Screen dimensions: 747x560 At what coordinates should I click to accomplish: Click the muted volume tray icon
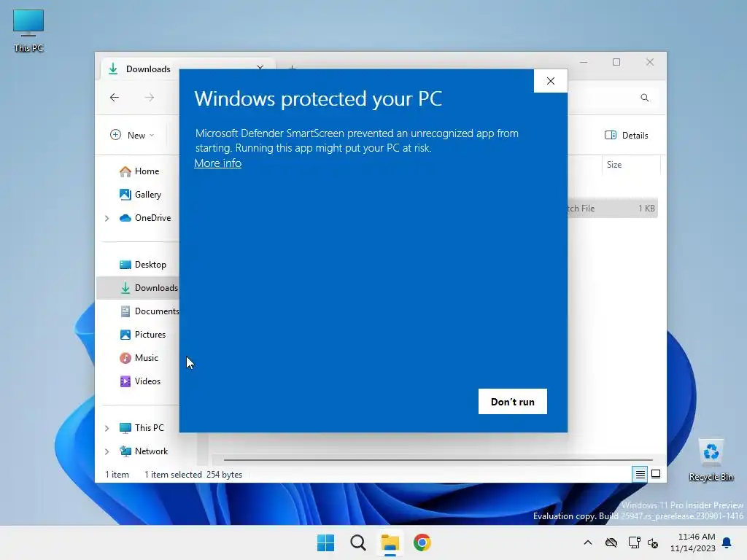click(x=653, y=542)
